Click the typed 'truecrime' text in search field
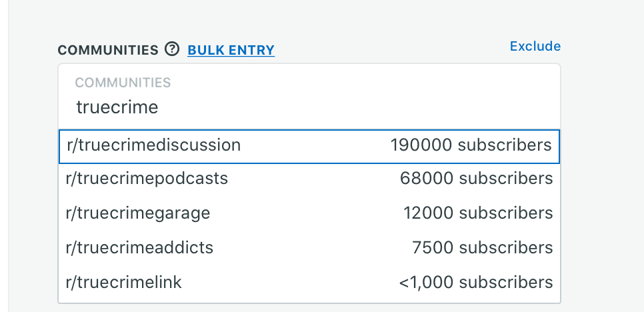 coord(117,107)
